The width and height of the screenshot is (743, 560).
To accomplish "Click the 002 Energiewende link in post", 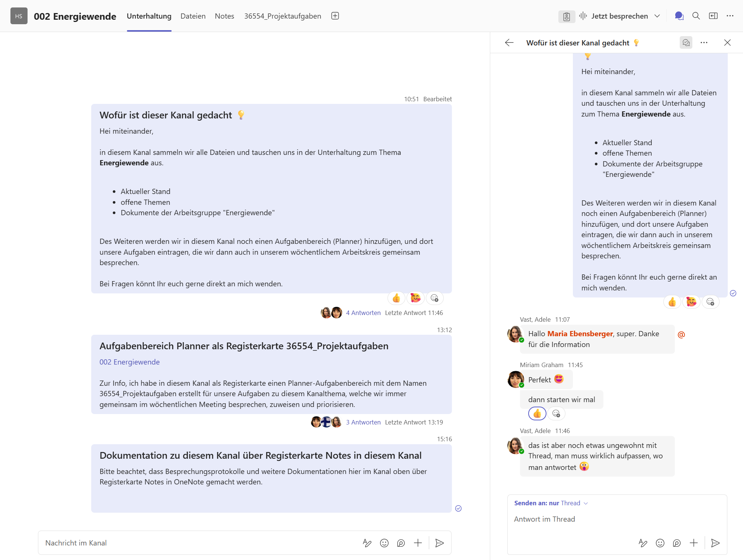I will pos(130,362).
